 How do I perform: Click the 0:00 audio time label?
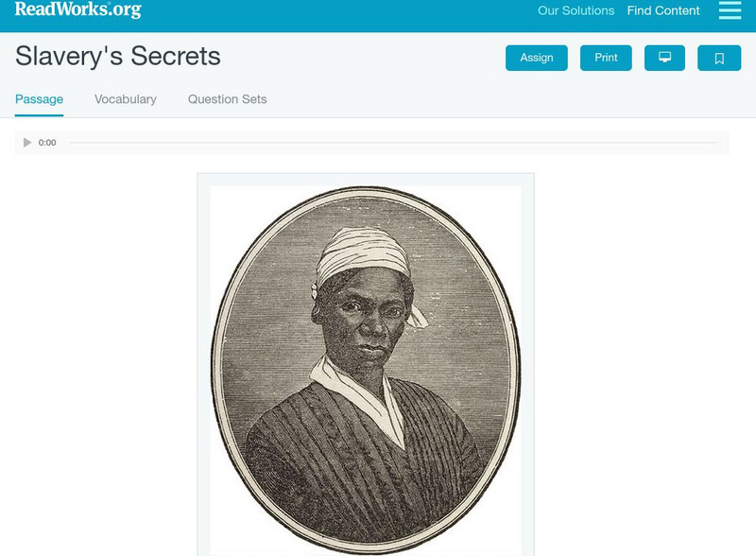pyautogui.click(x=47, y=143)
